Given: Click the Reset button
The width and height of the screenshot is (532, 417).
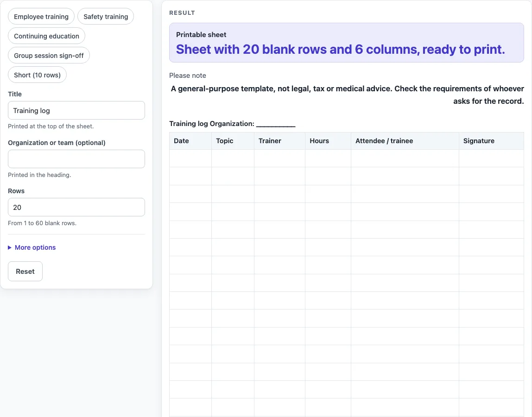Looking at the screenshot, I should 25,271.
